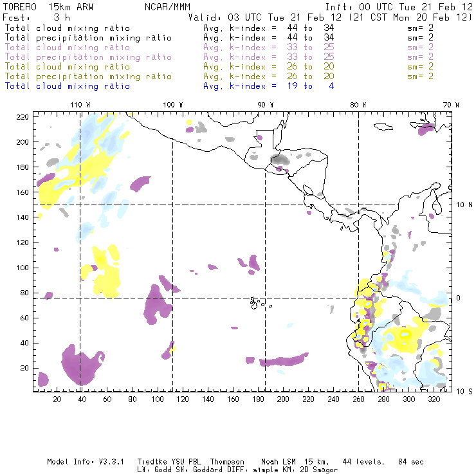Select the black "Total cloud mixing ratio" legend row
Screen dimensions: 476x476
[x=68, y=28]
